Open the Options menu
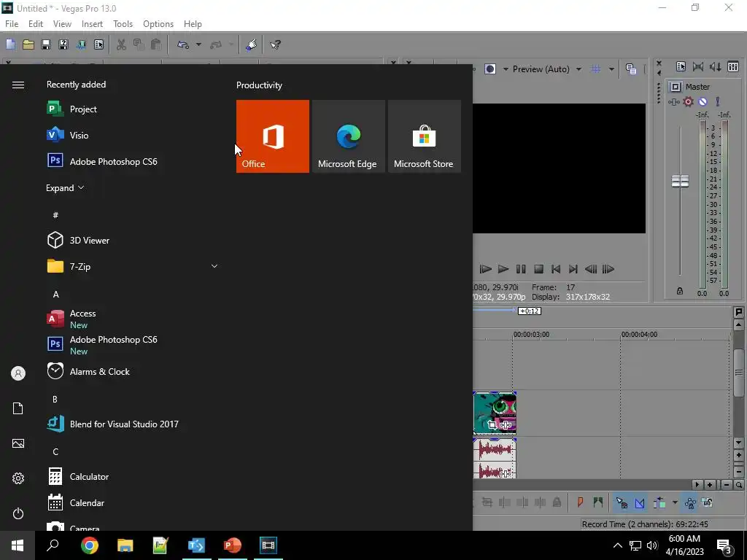This screenshot has height=560, width=747. click(x=158, y=24)
